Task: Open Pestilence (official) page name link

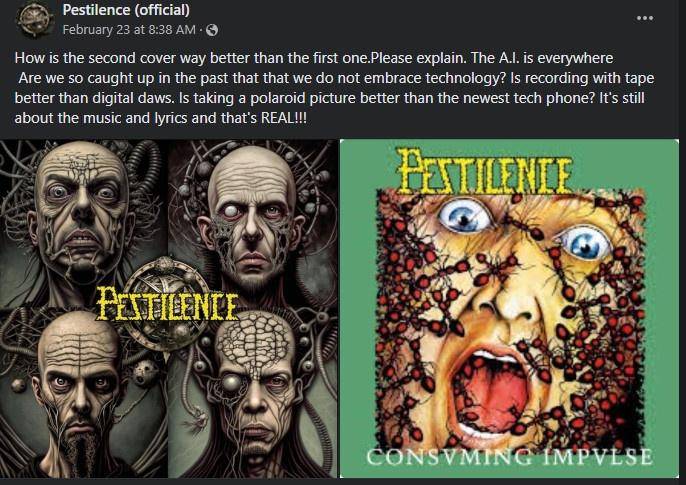Action: [x=126, y=10]
